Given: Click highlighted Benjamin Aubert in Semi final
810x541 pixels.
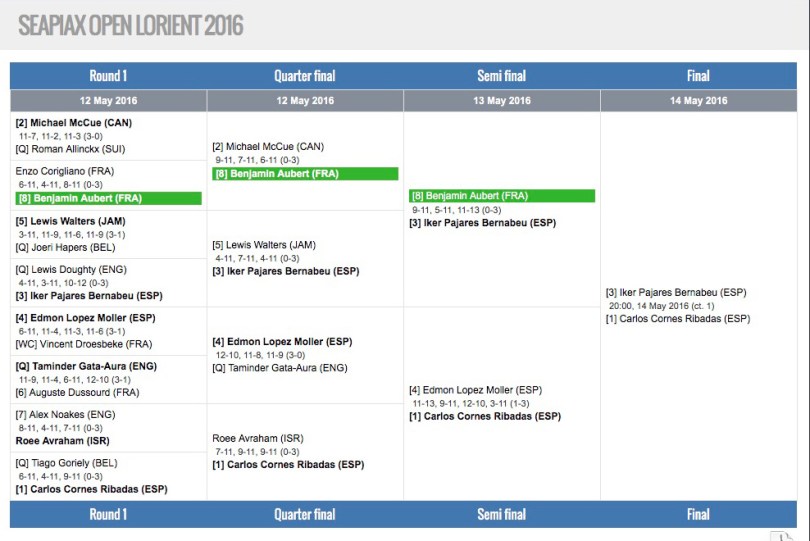Looking at the screenshot, I should tap(469, 196).
